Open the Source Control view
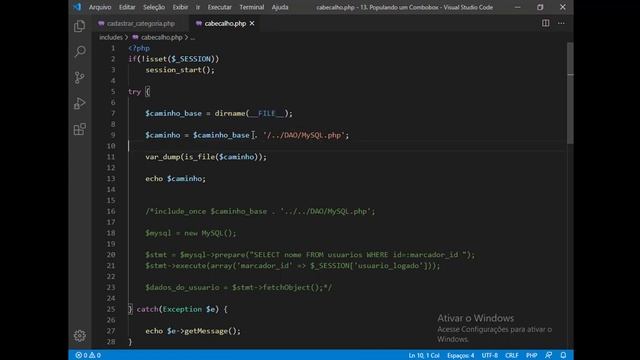 point(80,77)
